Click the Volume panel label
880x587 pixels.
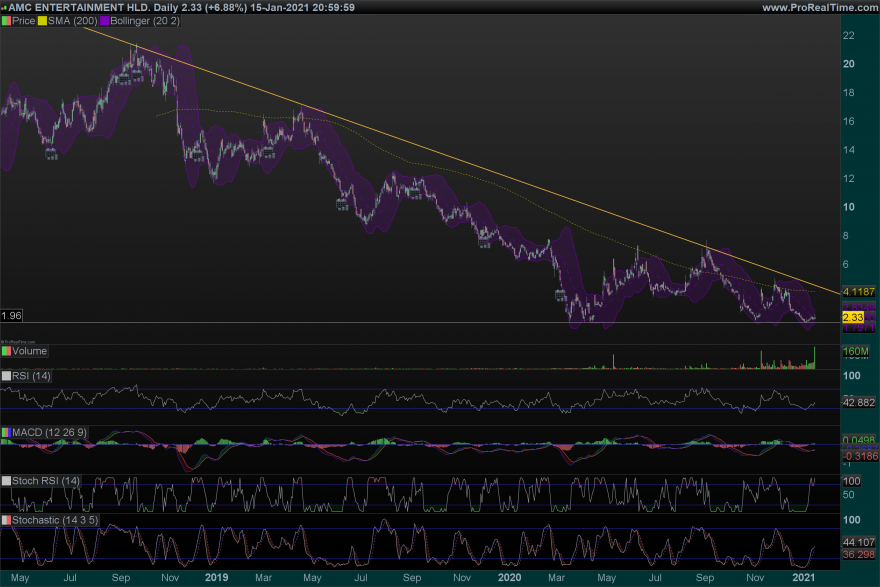tap(29, 351)
